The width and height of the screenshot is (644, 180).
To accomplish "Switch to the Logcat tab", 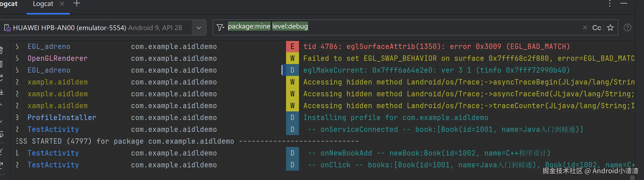I will 43,4.
